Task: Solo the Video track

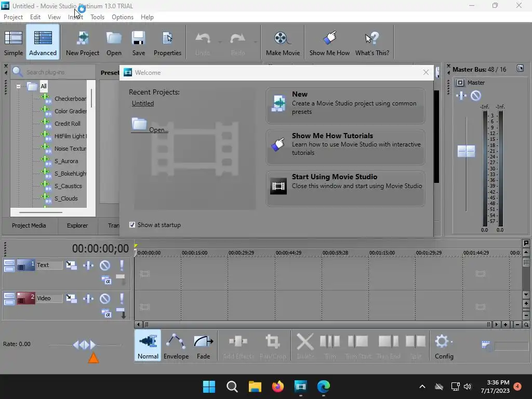Action: [122, 299]
